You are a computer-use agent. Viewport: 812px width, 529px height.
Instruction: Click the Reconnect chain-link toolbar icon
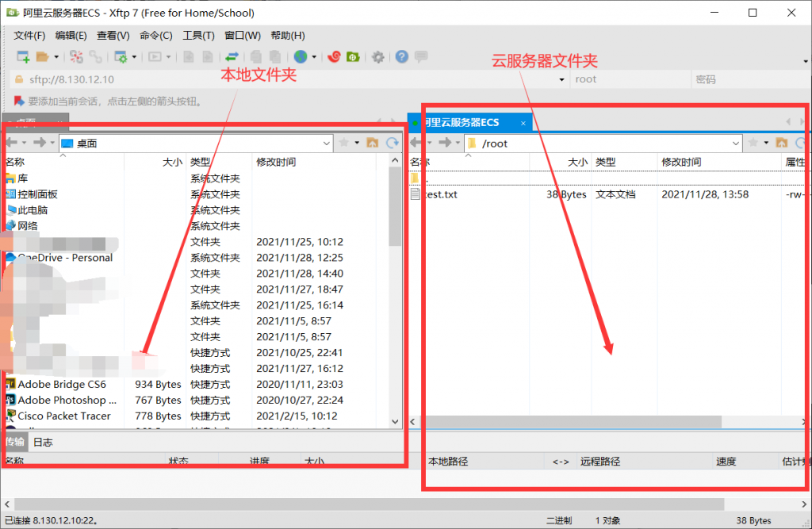click(95, 56)
